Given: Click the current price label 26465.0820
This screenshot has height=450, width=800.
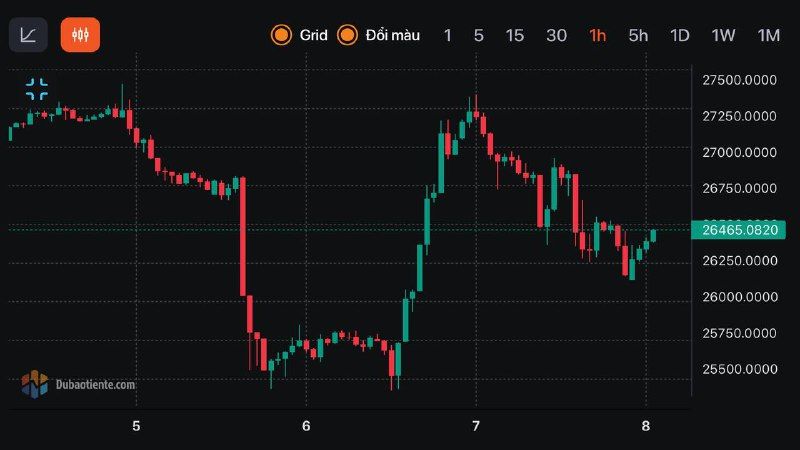Looking at the screenshot, I should click(x=739, y=230).
